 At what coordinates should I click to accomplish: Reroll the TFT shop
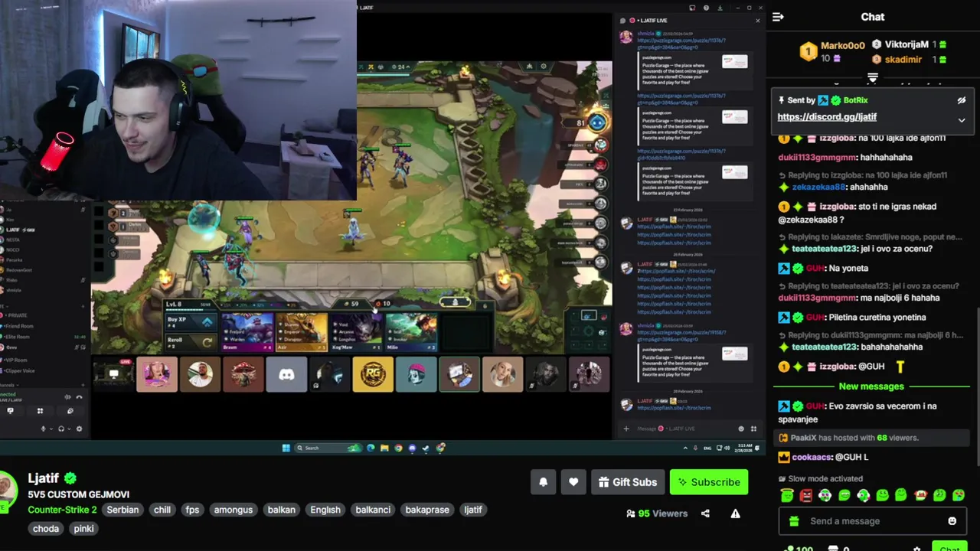[189, 341]
